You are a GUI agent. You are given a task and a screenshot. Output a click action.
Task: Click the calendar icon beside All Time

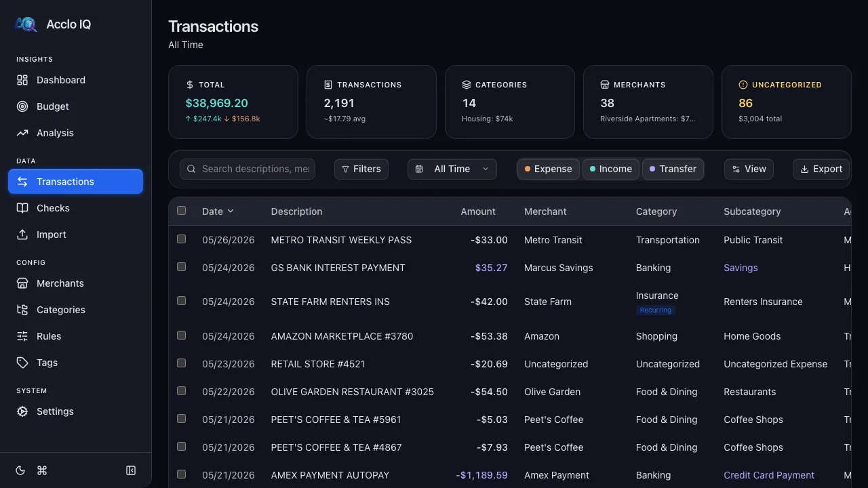pyautogui.click(x=419, y=169)
